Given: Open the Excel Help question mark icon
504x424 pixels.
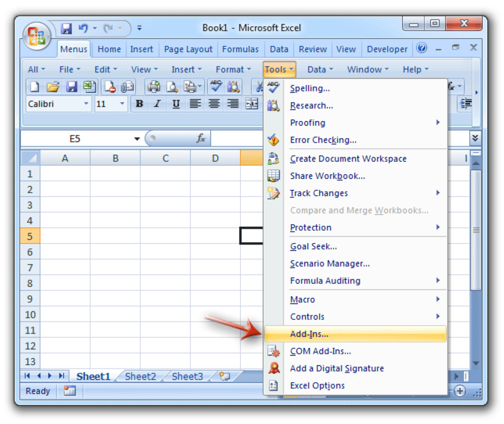Looking at the screenshot, I should (x=421, y=48).
